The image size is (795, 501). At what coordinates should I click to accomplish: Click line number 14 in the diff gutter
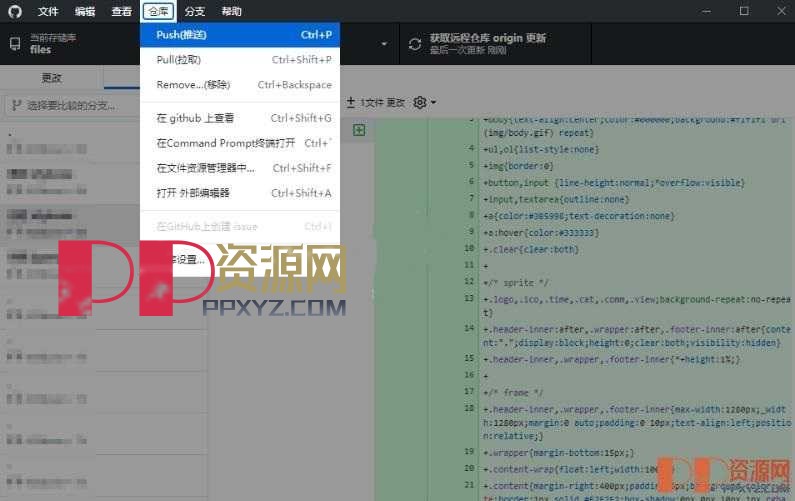coord(469,328)
